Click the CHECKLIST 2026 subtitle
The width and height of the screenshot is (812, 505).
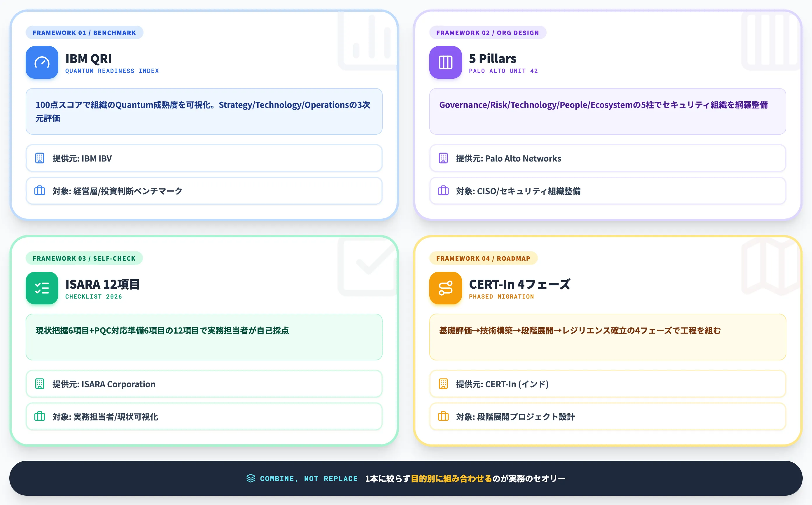click(x=94, y=297)
